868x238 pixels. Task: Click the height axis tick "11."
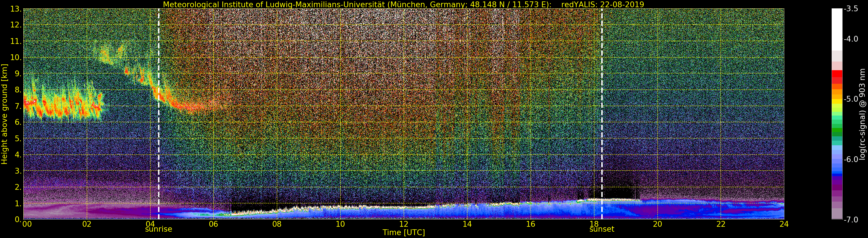16,41
